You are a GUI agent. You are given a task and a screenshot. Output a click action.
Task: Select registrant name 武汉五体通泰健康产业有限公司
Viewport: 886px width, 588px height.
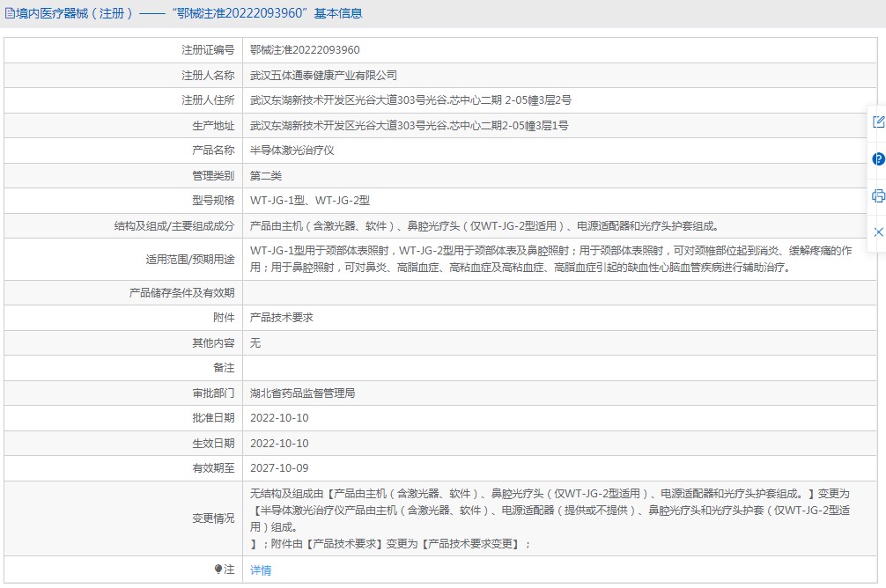pyautogui.click(x=323, y=75)
